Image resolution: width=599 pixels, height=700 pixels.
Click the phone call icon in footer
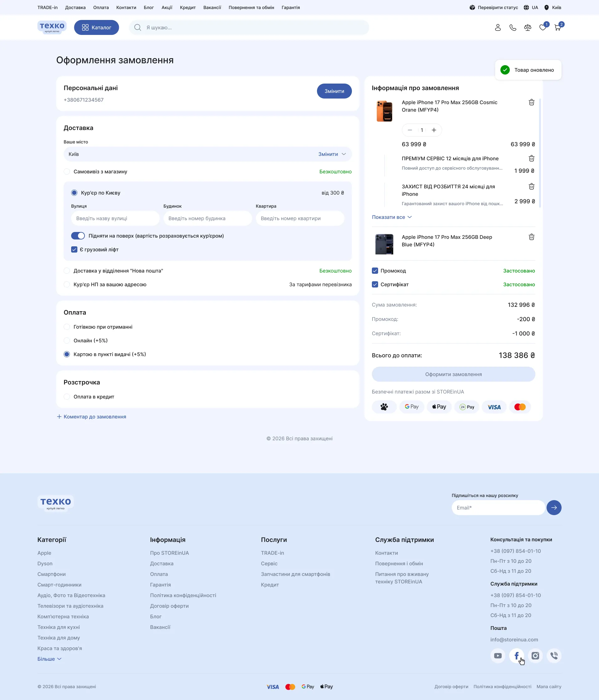(x=554, y=655)
